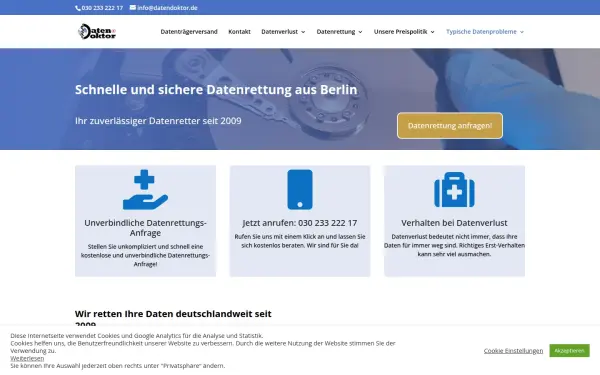The width and height of the screenshot is (600, 375).
Task: Open Datenträgerversand menu item
Action: (x=189, y=32)
